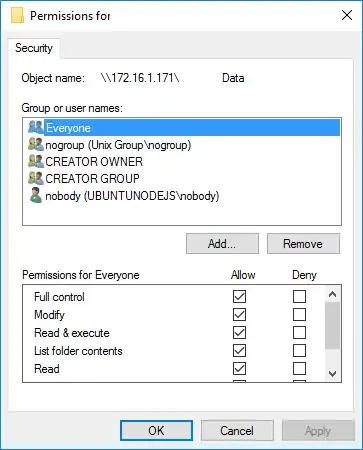Click the Deny column header

click(304, 275)
